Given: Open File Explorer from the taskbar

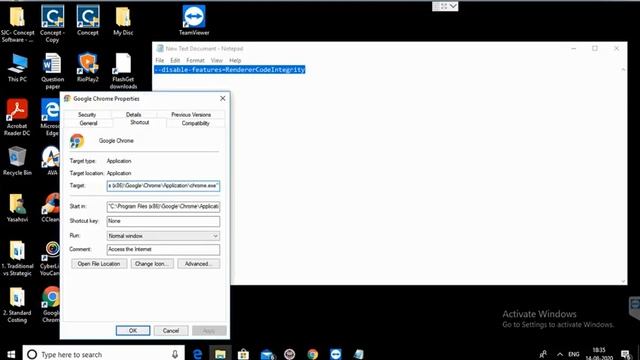Looking at the screenshot, I should 220,354.
